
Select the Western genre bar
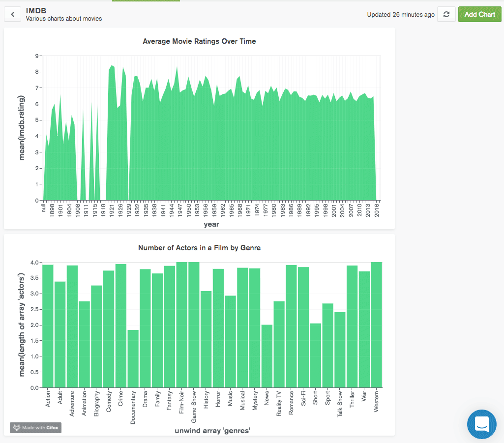point(376,325)
